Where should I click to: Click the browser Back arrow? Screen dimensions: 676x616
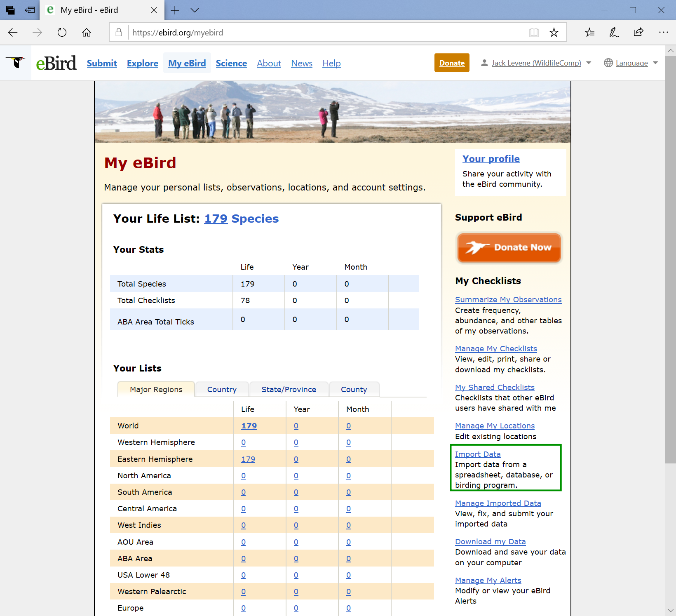pyautogui.click(x=13, y=33)
